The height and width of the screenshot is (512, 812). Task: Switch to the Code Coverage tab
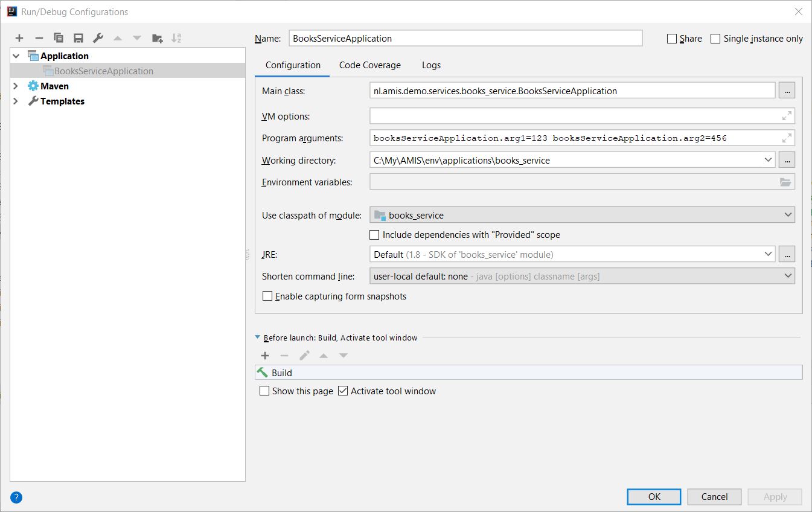point(369,65)
